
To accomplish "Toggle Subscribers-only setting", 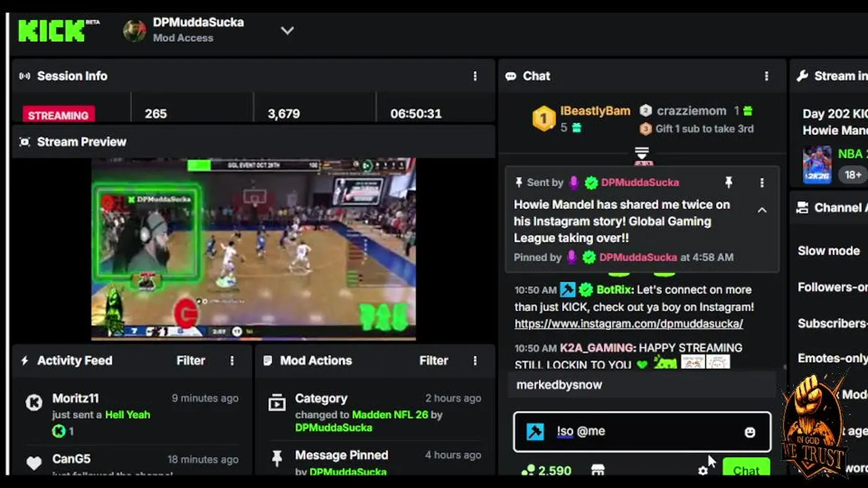I will pos(833,323).
